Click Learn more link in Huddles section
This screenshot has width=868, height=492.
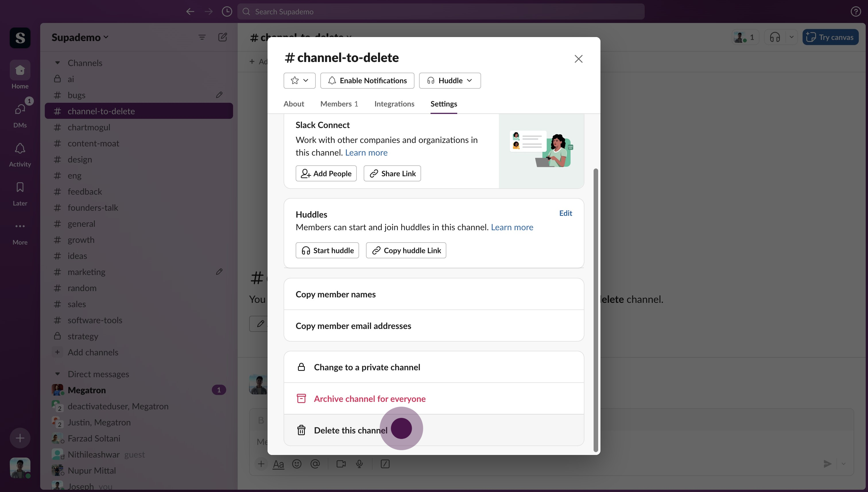pos(512,227)
